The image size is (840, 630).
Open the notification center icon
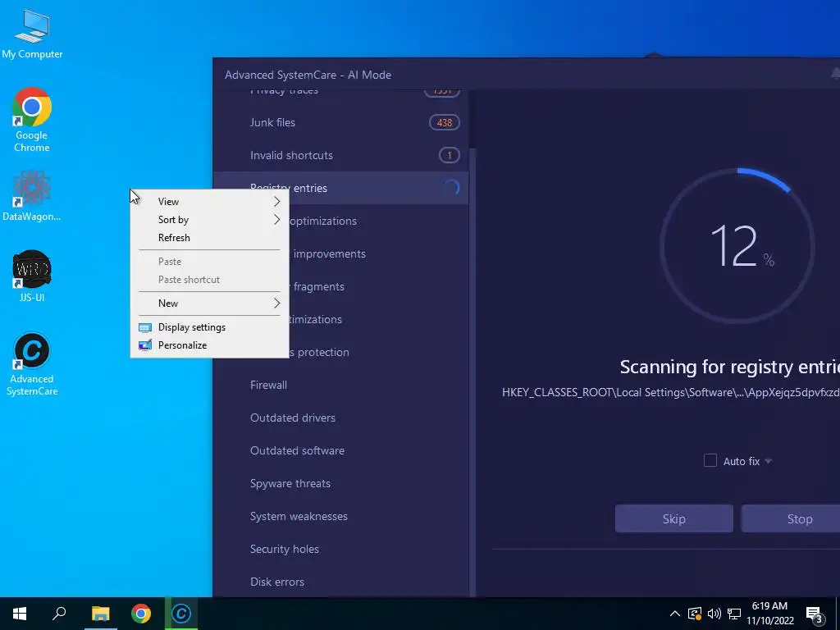click(x=815, y=614)
